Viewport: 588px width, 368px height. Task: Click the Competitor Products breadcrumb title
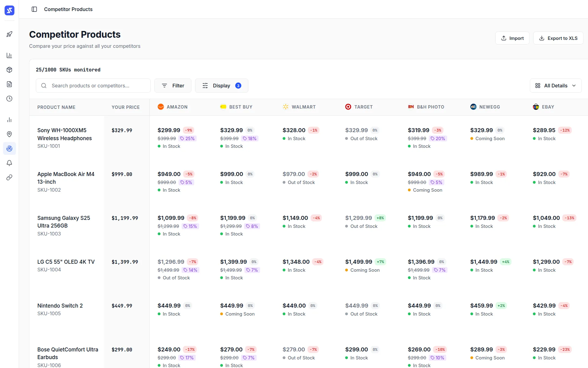[68, 9]
